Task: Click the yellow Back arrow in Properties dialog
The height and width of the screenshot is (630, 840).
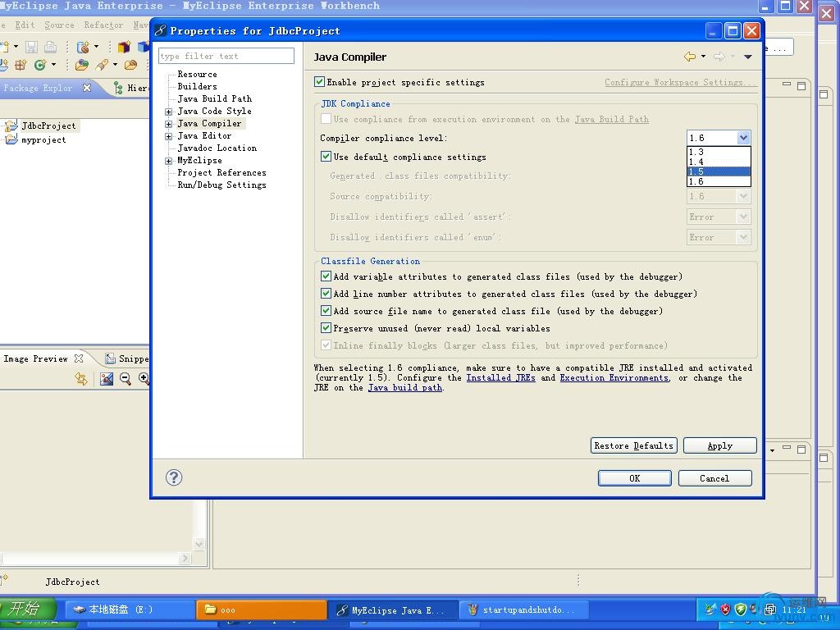Action: coord(690,57)
